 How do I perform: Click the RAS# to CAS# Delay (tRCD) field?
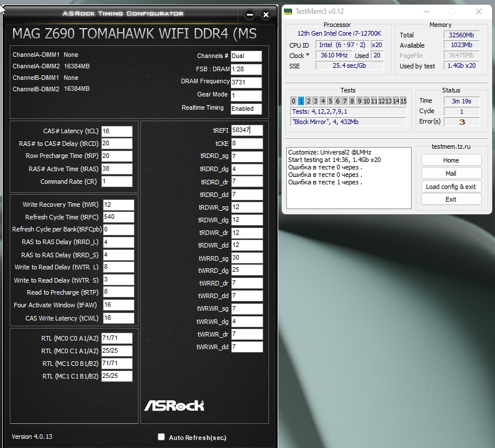click(x=117, y=143)
